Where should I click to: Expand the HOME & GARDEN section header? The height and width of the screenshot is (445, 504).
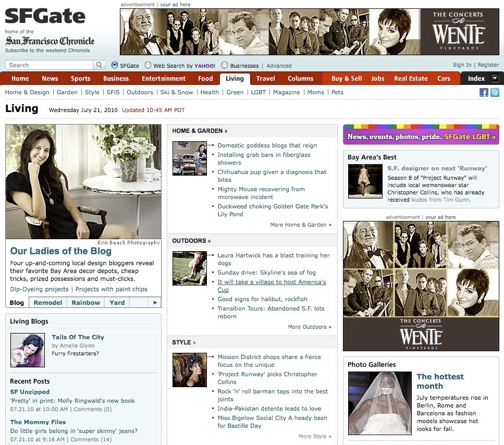click(200, 131)
